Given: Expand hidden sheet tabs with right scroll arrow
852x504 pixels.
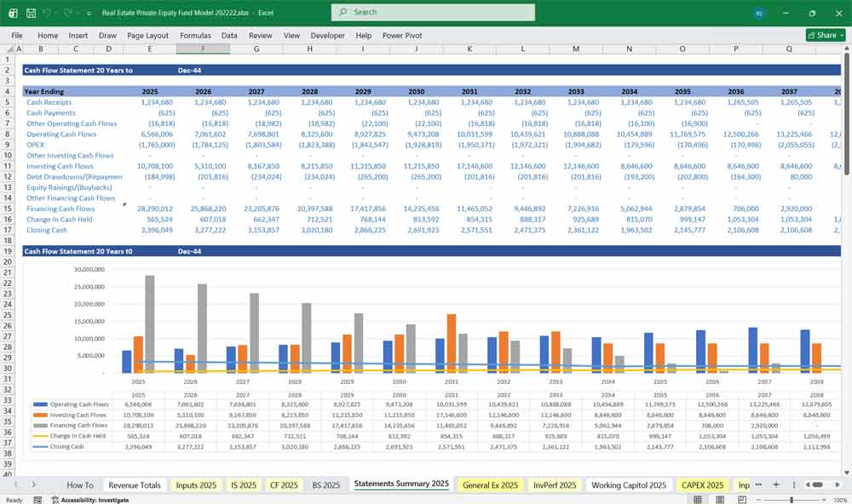Looking at the screenshot, I should (x=33, y=484).
